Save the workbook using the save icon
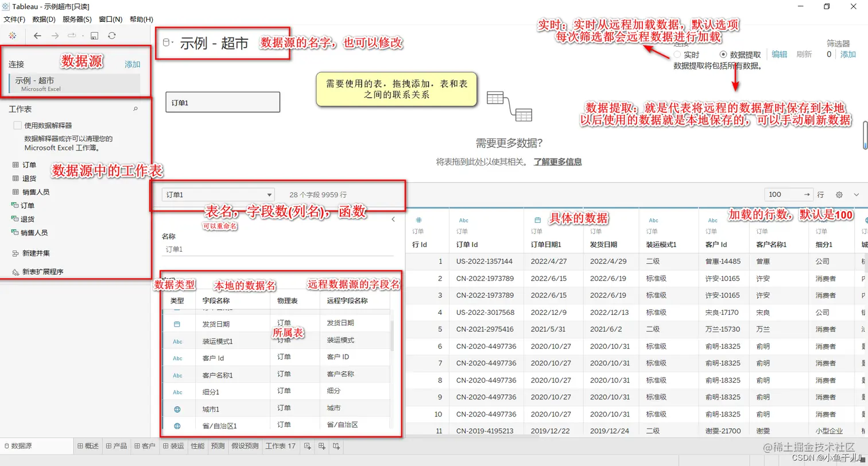 point(95,36)
